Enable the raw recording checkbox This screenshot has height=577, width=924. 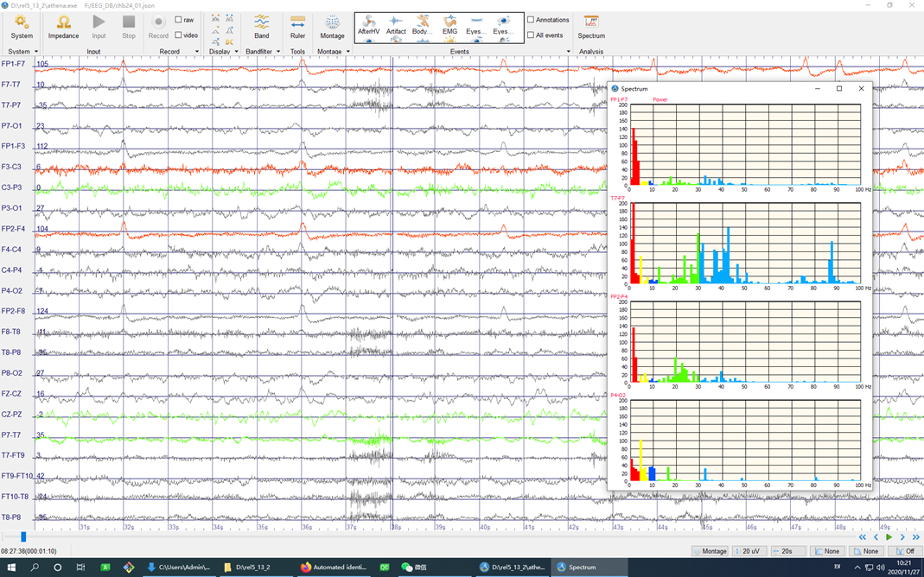(x=179, y=20)
